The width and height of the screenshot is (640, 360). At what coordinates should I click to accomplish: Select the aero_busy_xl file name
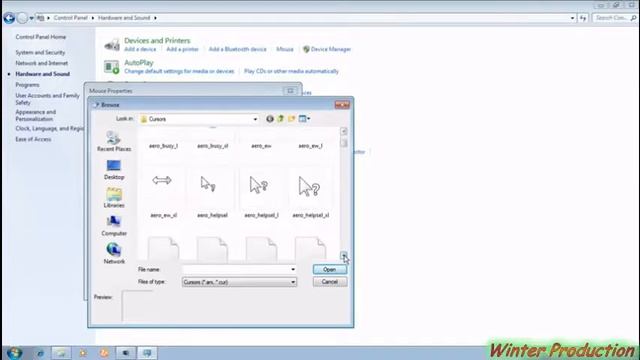tap(213, 146)
